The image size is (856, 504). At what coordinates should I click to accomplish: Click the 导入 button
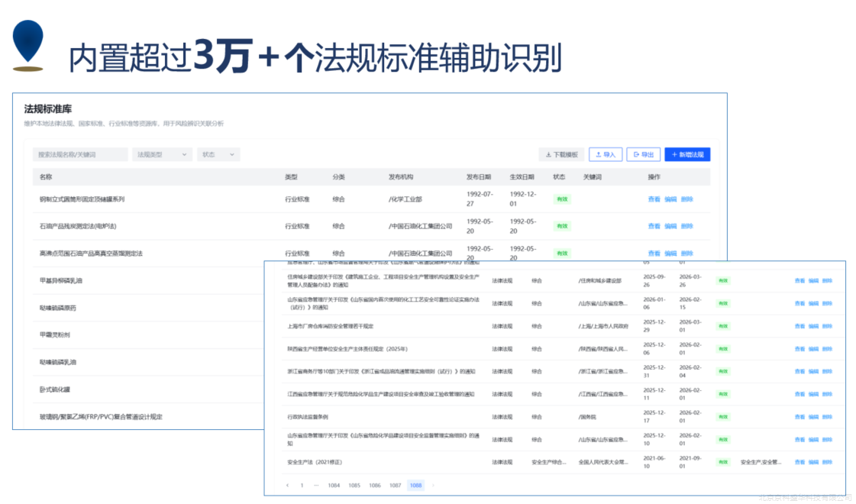(606, 154)
